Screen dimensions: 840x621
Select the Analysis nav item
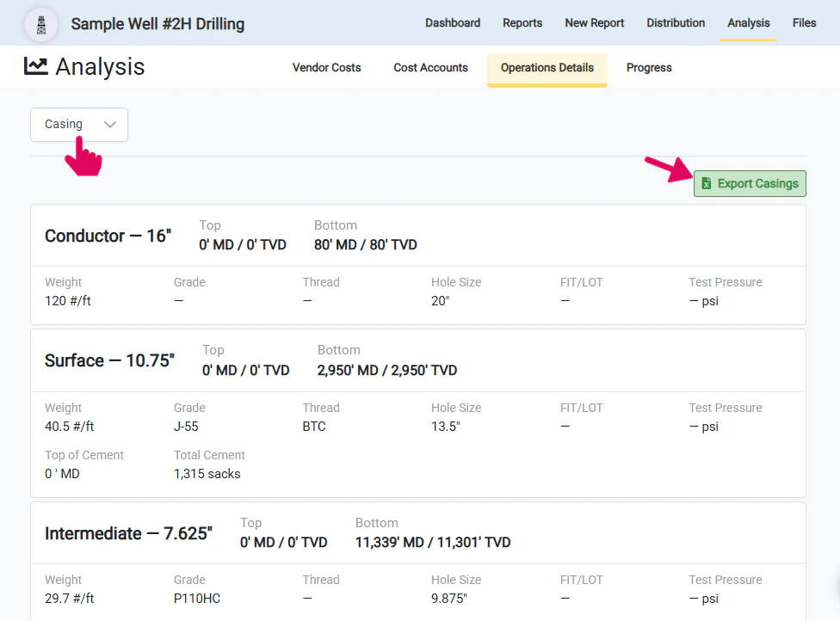tap(748, 23)
